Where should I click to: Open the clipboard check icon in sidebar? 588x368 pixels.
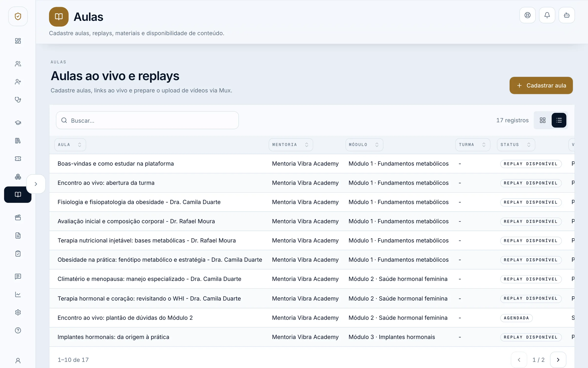click(x=18, y=253)
